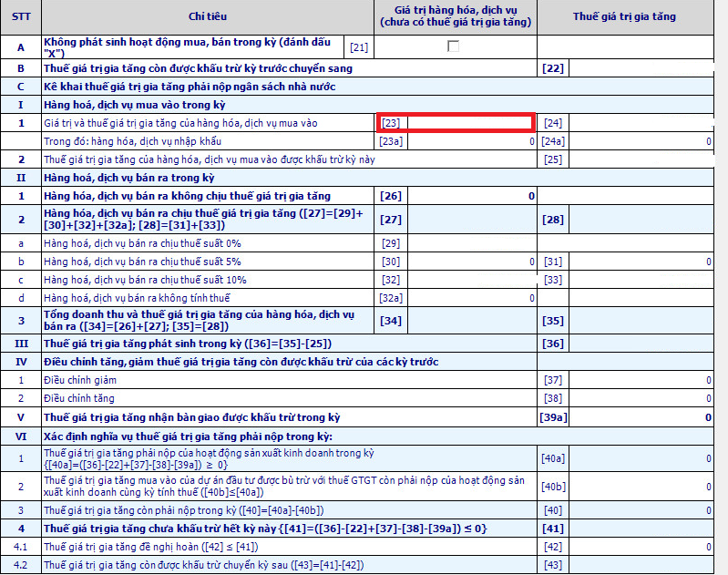This screenshot has height=575, width=728.
Task: Click the 0% tax rate sales field [29]
Action: 469,243
